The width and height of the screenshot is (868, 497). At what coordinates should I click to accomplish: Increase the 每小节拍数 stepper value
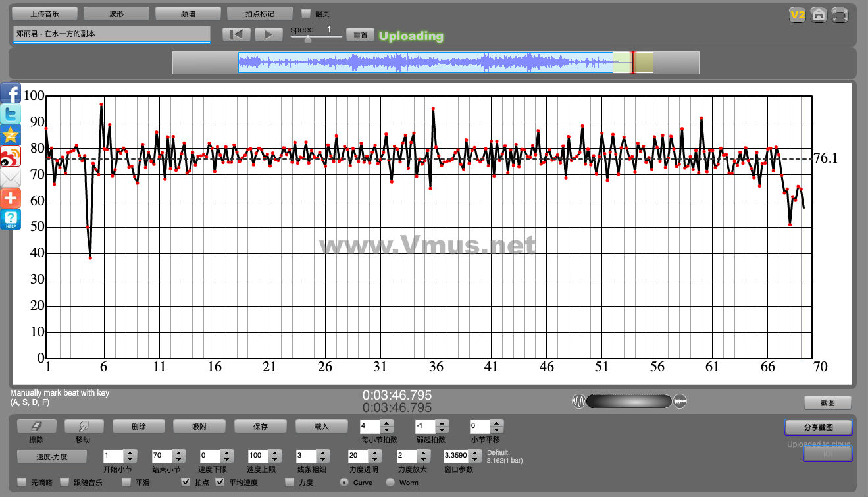[x=387, y=423]
